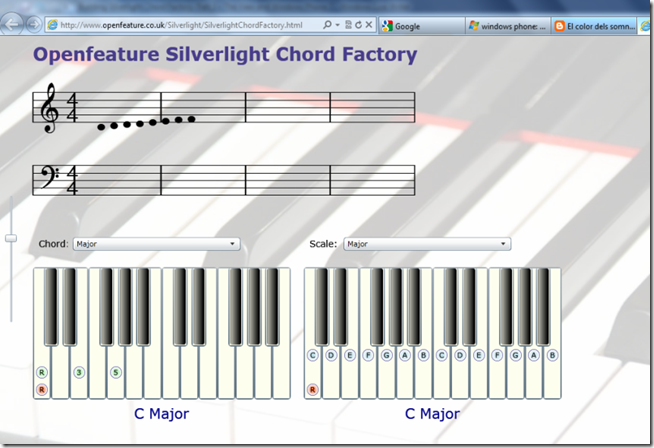Click the 'C Major' label under the scale keyboard
Image resolution: width=654 pixels, height=448 pixels.
[432, 414]
